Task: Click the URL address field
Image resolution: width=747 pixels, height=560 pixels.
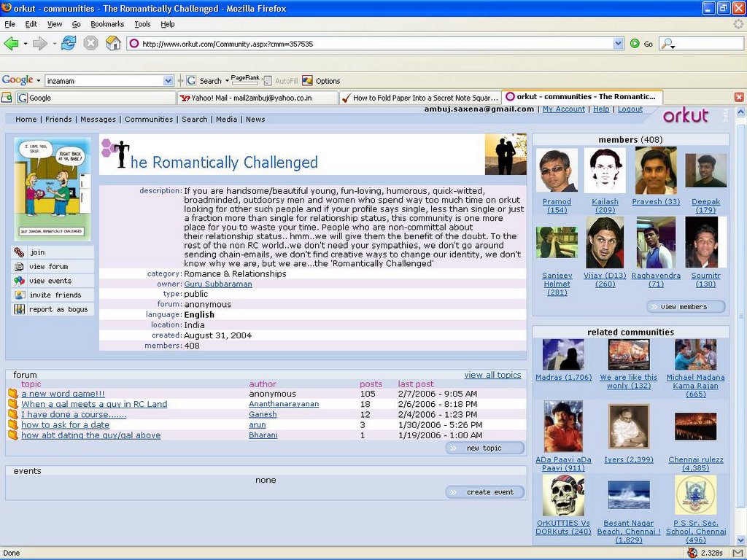Action: click(371, 44)
